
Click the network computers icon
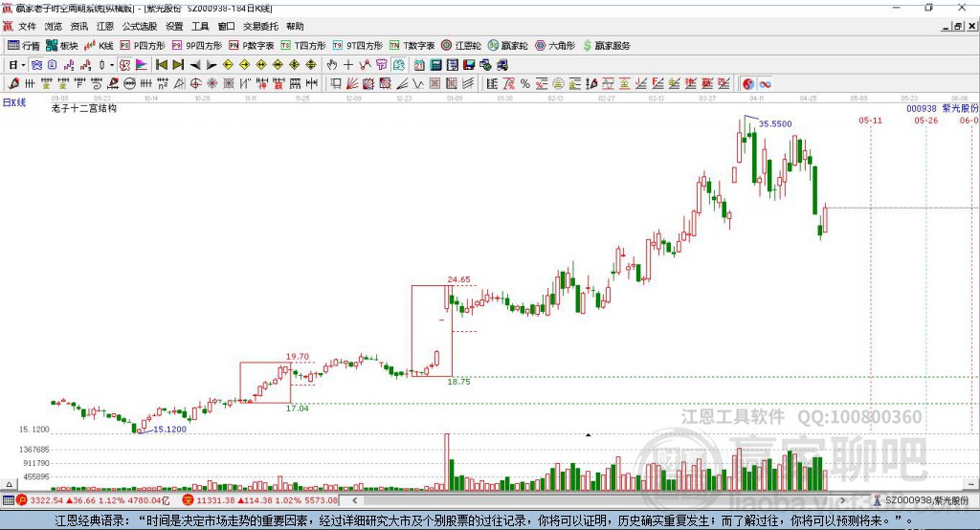(485, 65)
